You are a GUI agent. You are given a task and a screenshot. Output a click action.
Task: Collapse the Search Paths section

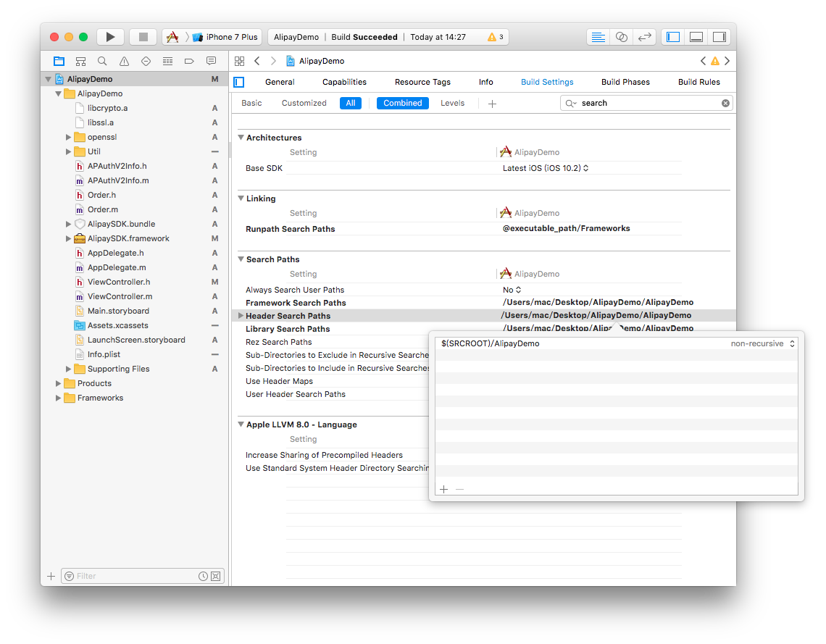241,259
